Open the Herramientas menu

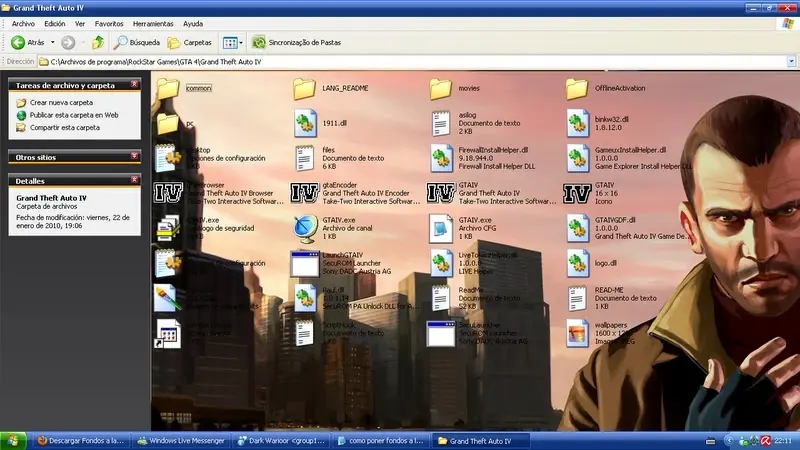click(153, 23)
